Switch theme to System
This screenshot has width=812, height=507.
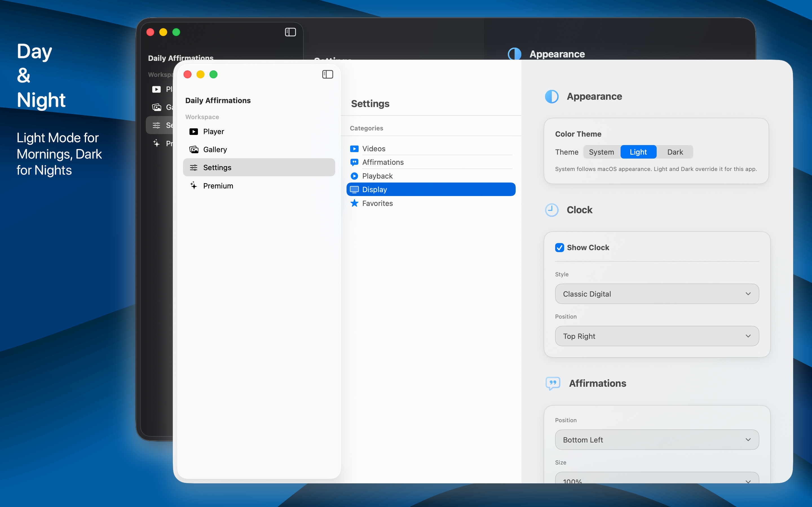coord(601,152)
